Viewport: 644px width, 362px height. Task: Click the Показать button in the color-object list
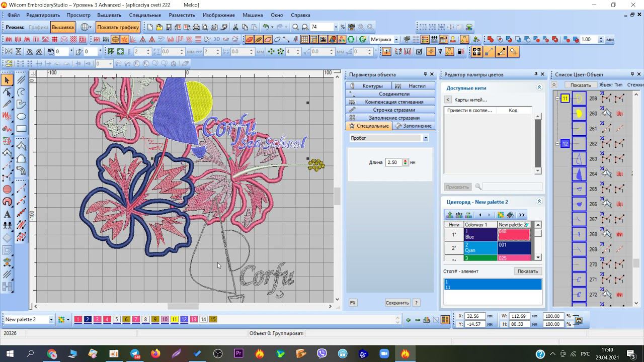click(581, 85)
